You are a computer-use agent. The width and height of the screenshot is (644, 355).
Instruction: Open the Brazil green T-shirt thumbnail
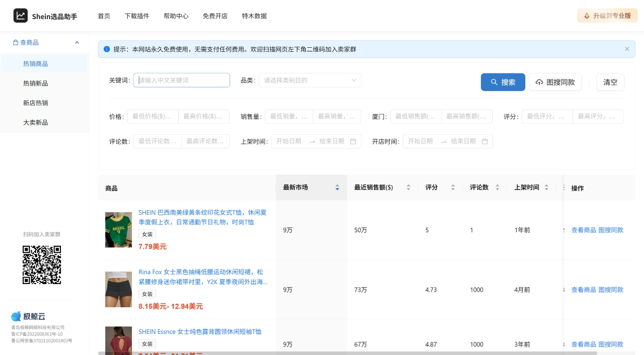pyautogui.click(x=118, y=230)
